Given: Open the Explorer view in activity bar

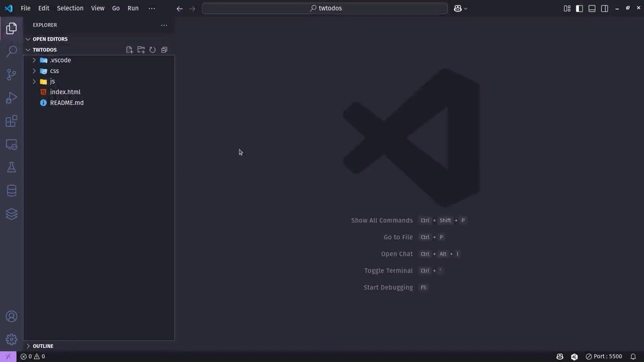Looking at the screenshot, I should [x=12, y=28].
